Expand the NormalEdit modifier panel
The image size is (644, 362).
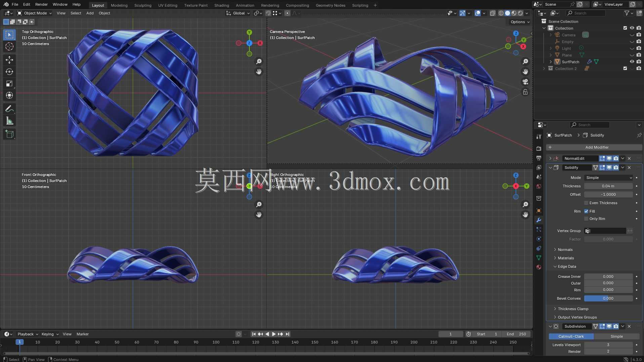(550, 158)
